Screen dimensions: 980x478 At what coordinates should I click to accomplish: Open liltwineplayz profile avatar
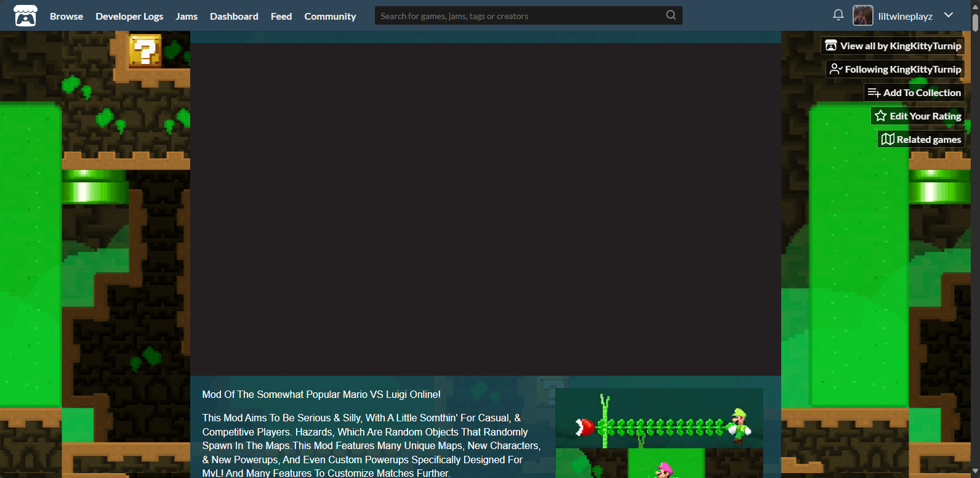pyautogui.click(x=862, y=15)
